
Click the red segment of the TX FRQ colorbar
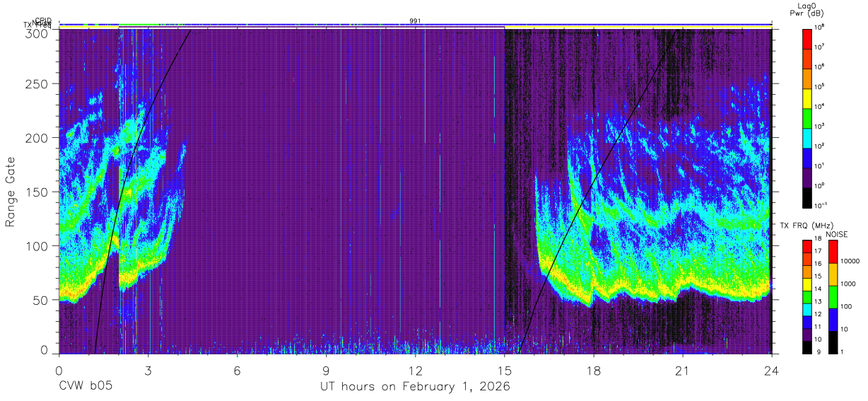pyautogui.click(x=807, y=246)
